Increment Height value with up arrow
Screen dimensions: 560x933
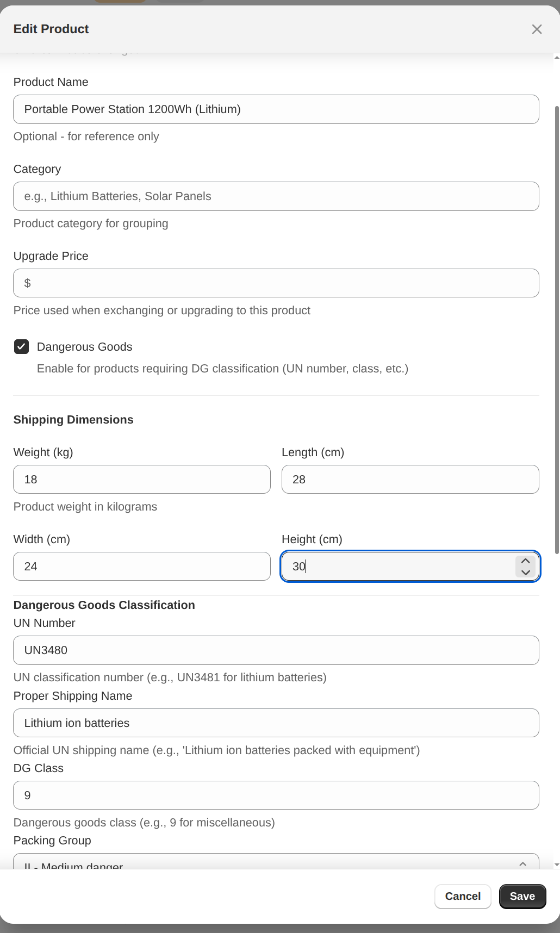point(525,561)
